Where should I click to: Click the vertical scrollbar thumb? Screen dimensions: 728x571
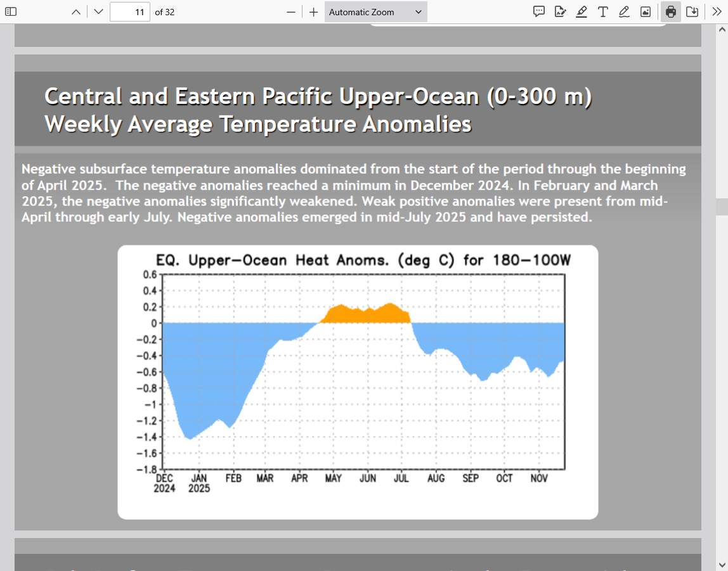pos(722,207)
